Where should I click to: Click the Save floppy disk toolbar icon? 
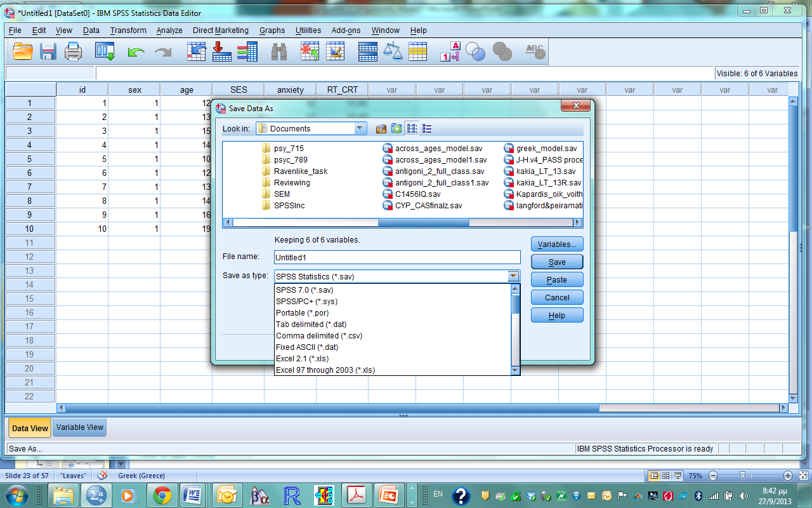pos(49,51)
